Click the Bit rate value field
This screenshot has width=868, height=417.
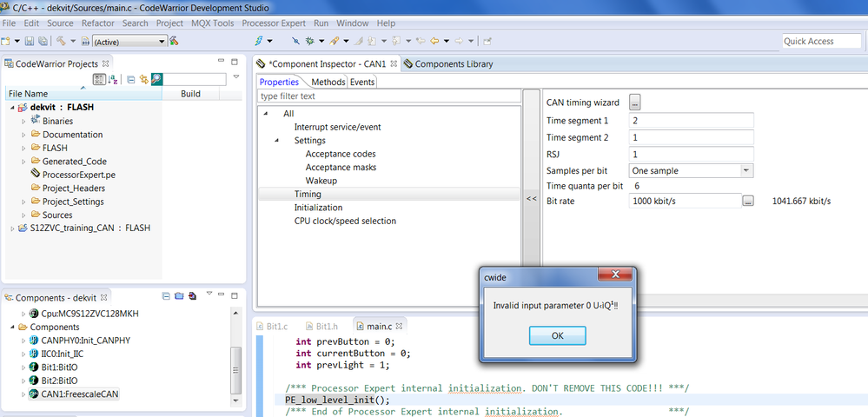click(x=686, y=201)
